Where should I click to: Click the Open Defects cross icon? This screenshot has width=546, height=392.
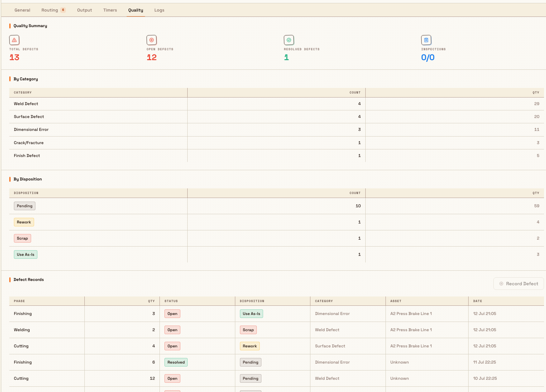[x=152, y=40]
